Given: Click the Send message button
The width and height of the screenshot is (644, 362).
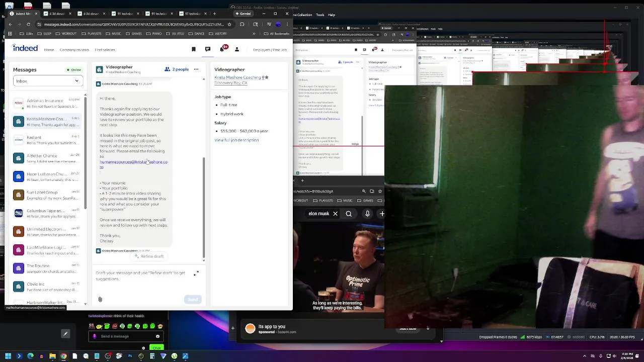Looking at the screenshot, I should tap(193, 300).
